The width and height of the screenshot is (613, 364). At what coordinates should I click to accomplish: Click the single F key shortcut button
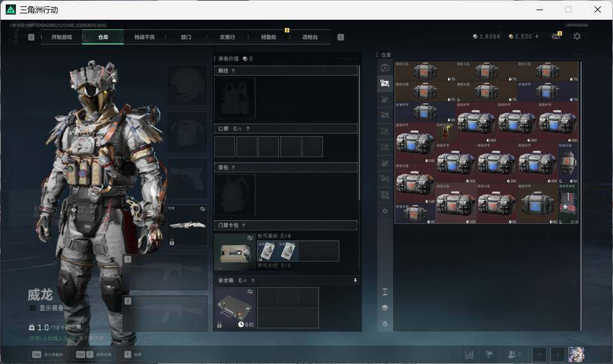(x=133, y=354)
